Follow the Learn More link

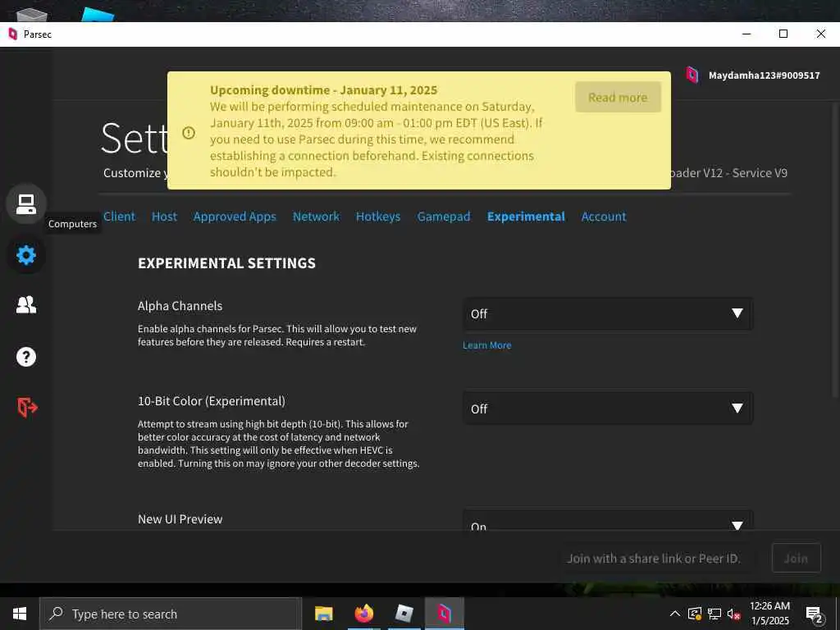pos(487,345)
